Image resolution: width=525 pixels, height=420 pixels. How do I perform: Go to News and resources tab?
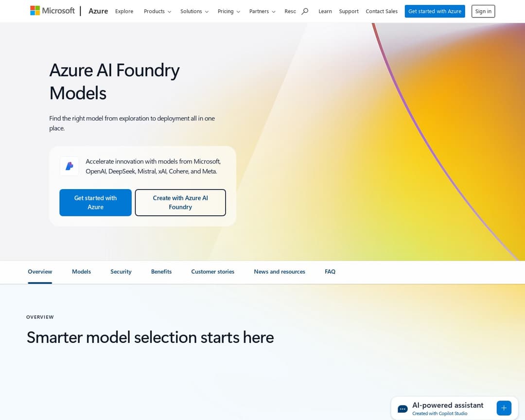[280, 272]
